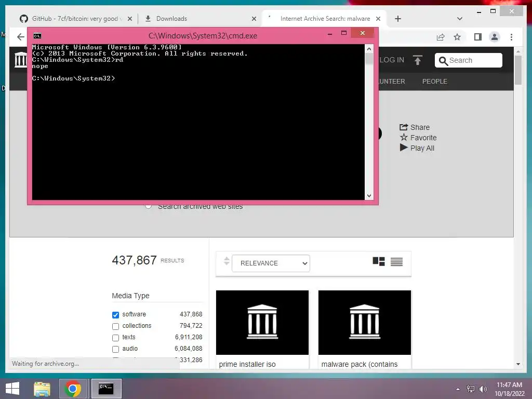Toggle Chrome side panel icon
The width and height of the screenshot is (532, 399).
[x=478, y=37]
